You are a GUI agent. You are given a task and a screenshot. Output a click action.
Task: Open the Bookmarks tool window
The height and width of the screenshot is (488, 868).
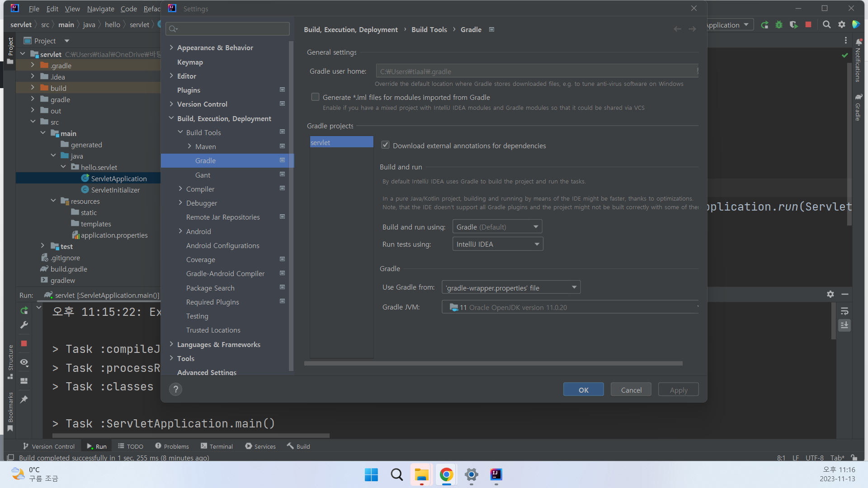point(10,412)
